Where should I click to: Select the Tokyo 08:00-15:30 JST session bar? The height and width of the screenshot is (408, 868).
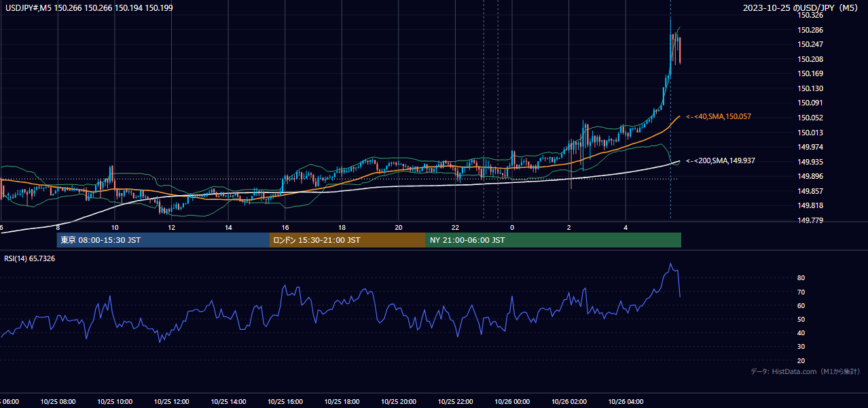[x=163, y=240]
